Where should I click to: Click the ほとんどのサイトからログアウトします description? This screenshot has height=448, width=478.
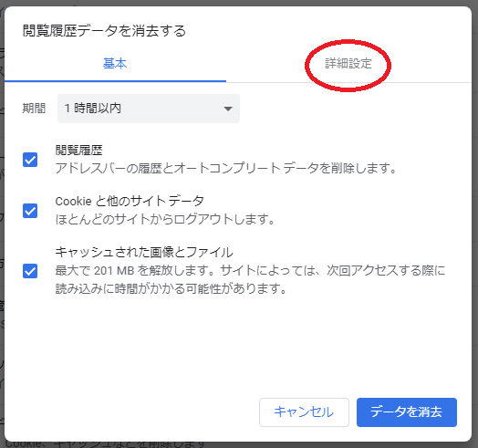[165, 219]
